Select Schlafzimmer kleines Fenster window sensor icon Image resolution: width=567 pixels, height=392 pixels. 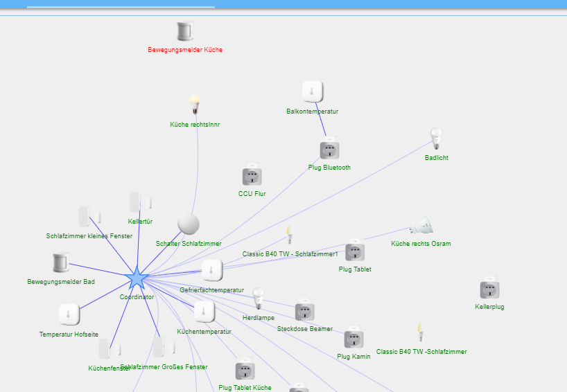[89, 217]
